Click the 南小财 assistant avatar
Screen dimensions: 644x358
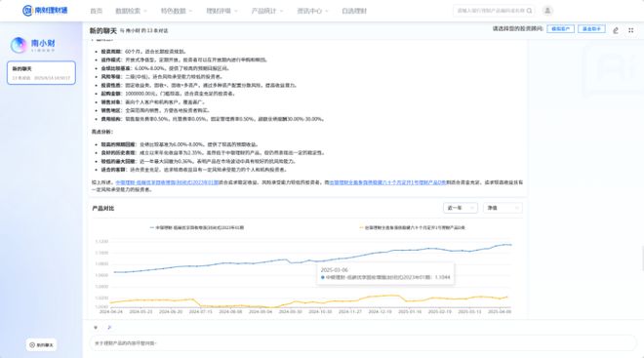[19, 45]
